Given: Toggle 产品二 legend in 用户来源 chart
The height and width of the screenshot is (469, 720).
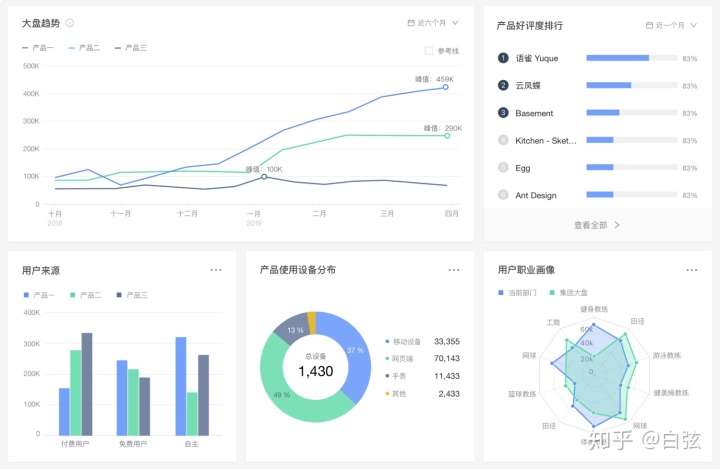Looking at the screenshot, I should 85,295.
